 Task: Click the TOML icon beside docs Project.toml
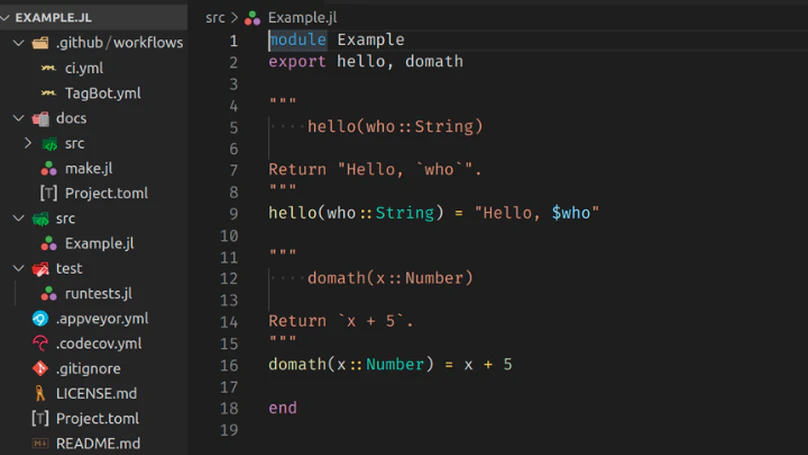[x=48, y=193]
